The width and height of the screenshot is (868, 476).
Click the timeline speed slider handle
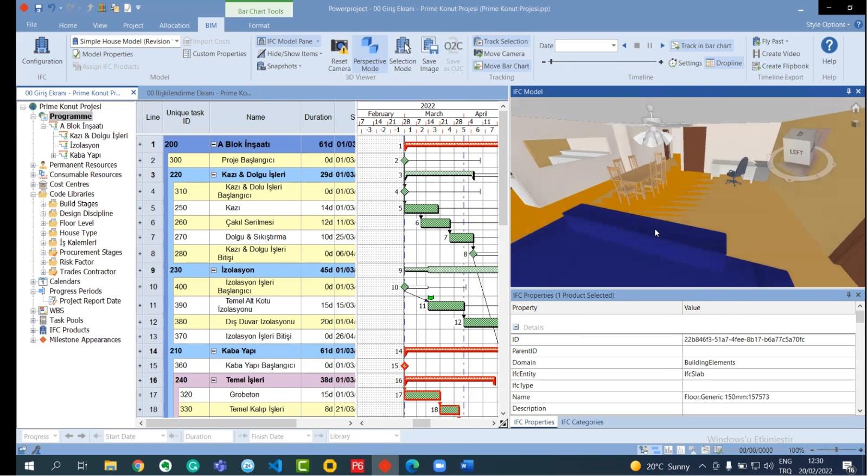pyautogui.click(x=551, y=62)
